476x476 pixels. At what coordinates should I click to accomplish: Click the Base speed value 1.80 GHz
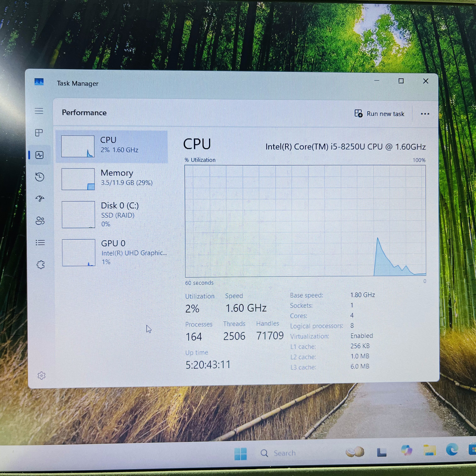362,295
